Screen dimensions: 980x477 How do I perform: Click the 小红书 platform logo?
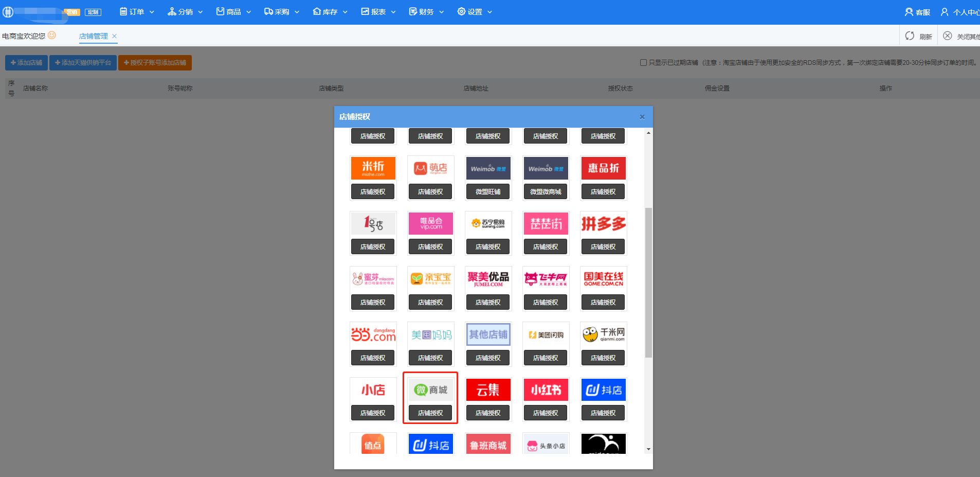(546, 390)
